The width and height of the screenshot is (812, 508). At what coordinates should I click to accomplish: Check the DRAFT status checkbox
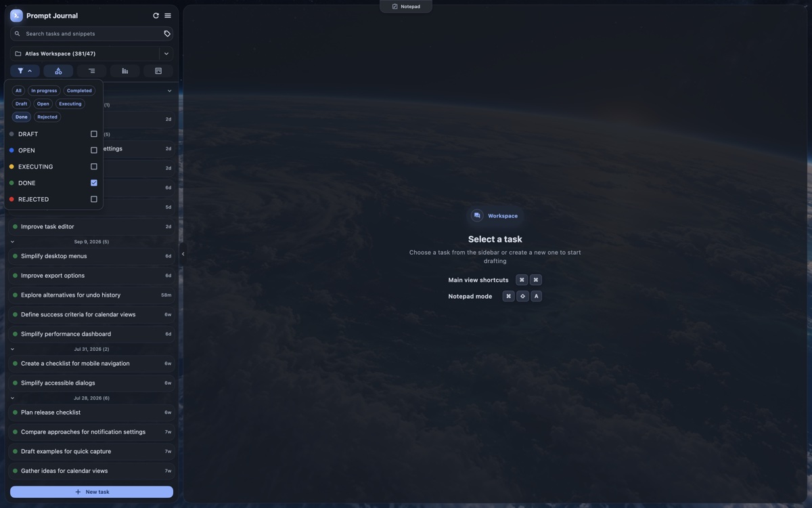coord(93,134)
